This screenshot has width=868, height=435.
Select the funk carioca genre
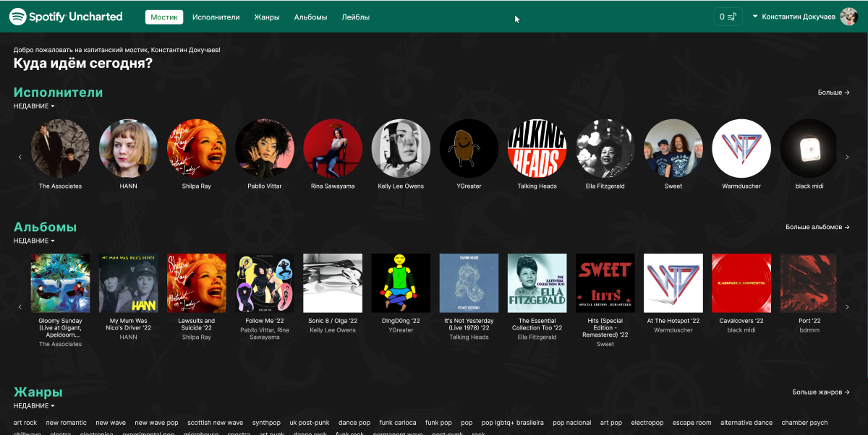click(x=398, y=423)
